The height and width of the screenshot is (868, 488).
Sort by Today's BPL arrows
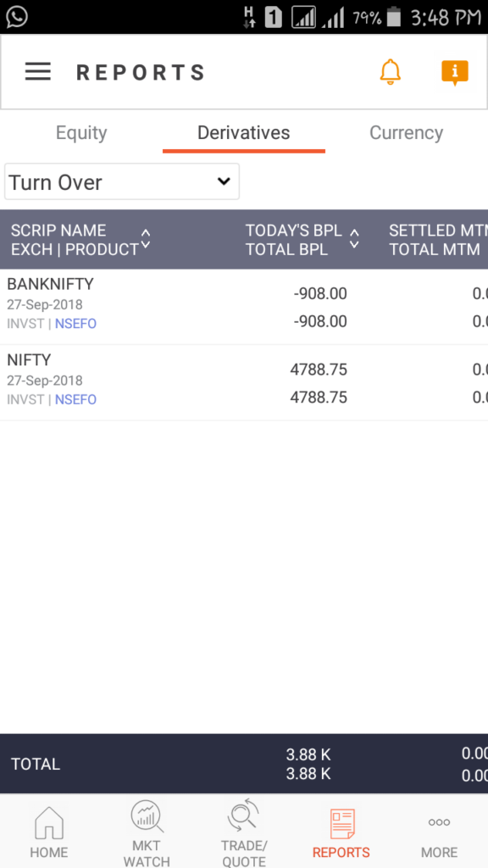pos(354,239)
